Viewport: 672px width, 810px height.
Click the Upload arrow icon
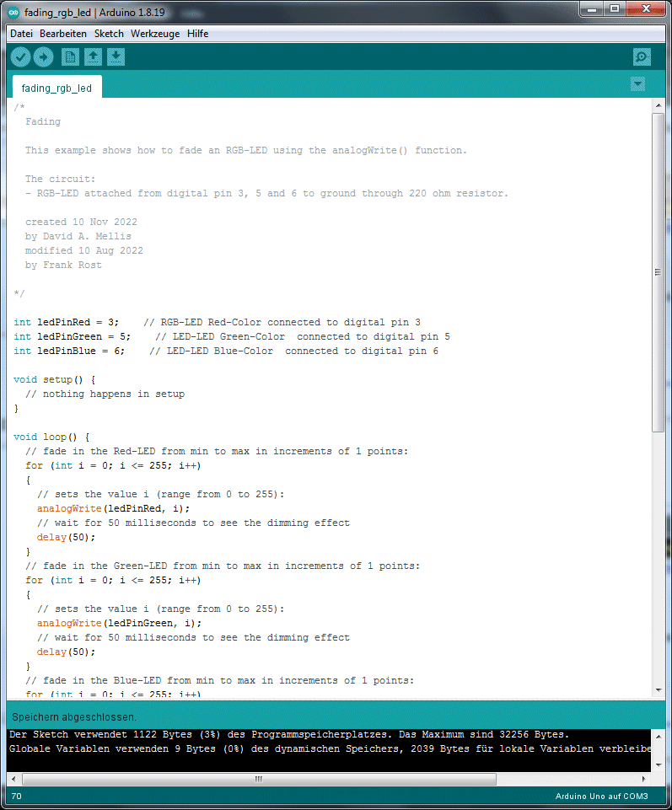tap(43, 56)
